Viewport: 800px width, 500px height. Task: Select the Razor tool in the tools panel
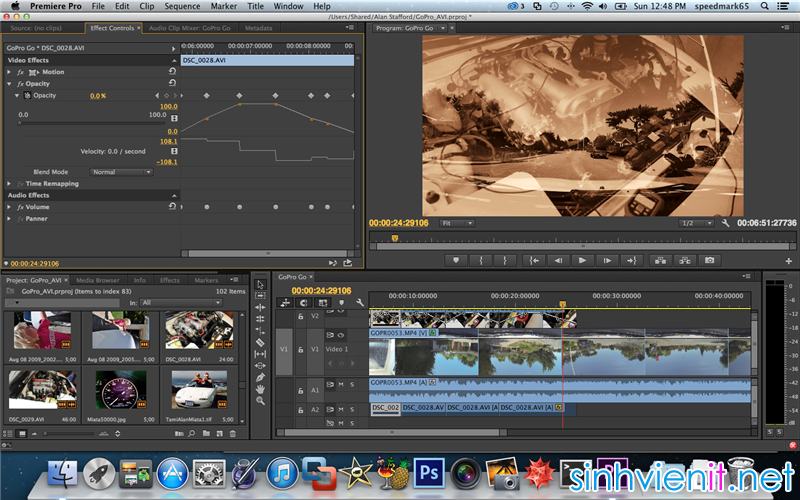260,342
